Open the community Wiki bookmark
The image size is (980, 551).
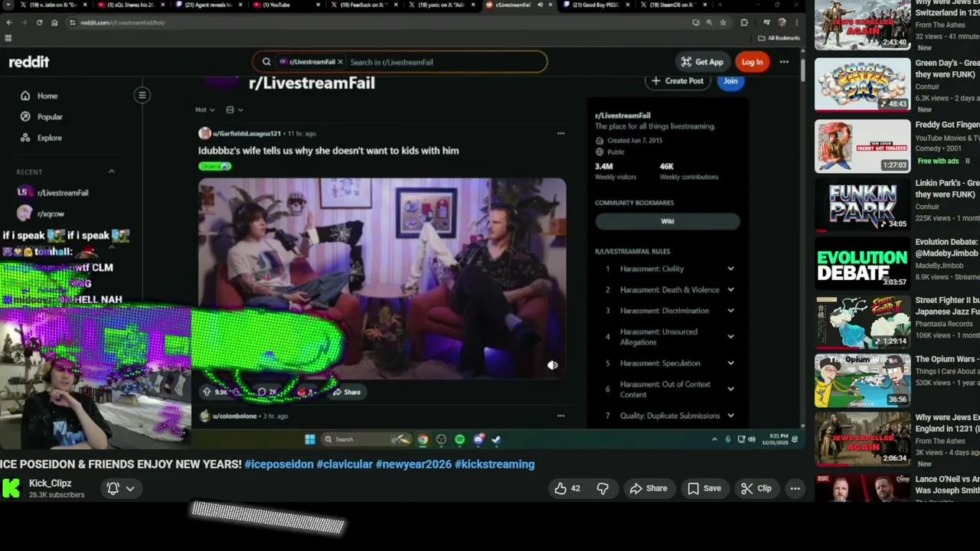(668, 221)
